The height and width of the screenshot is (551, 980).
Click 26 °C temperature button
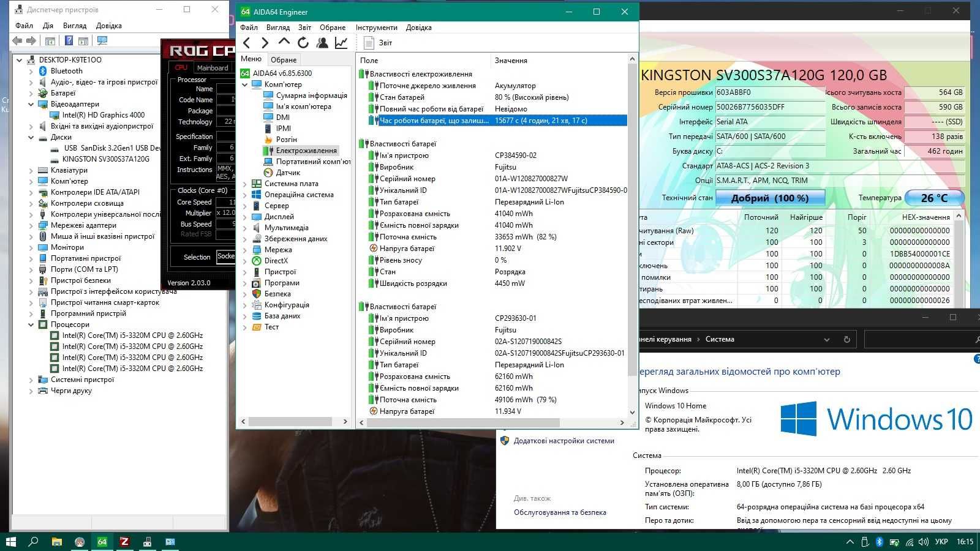(934, 198)
